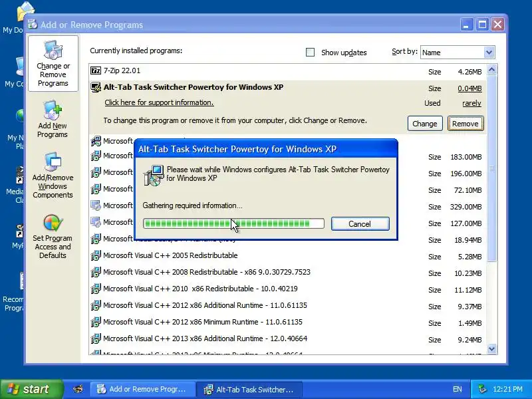Open Click here for support information link

click(159, 102)
